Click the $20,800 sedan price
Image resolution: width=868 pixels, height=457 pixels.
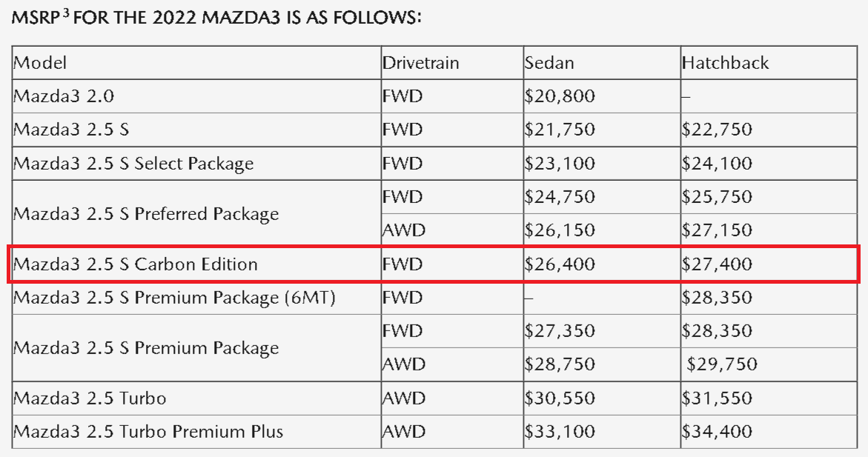(560, 96)
